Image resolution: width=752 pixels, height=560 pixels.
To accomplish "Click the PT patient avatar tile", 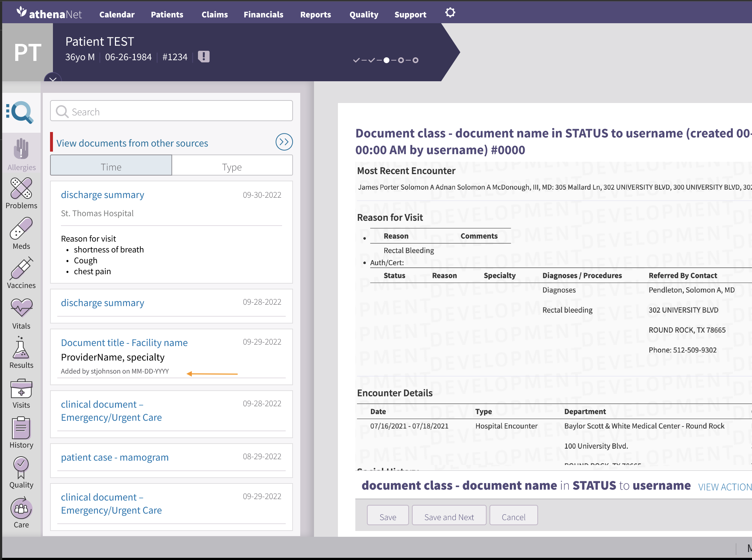I will click(x=28, y=52).
